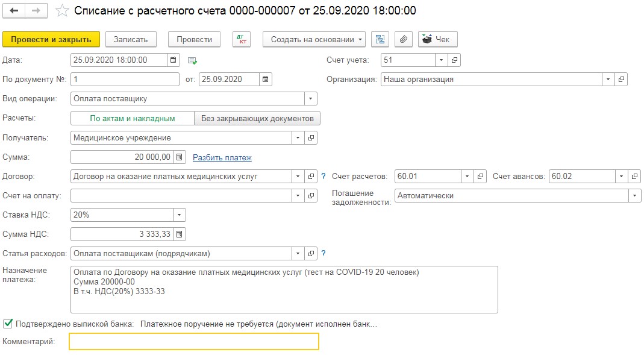Open the document structure icon
The image size is (644, 355).
click(x=380, y=39)
